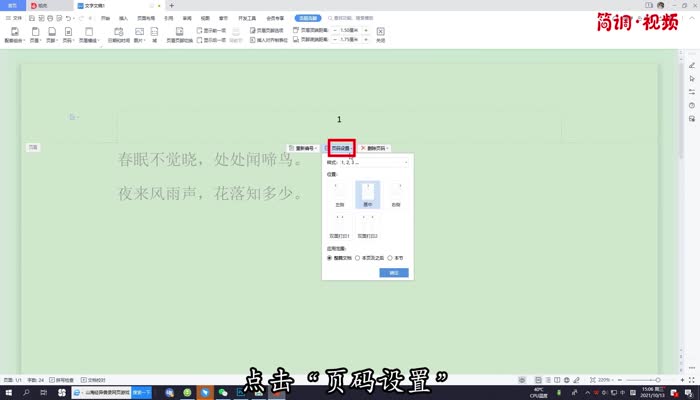Expand the 页码设置 dropdown button
700x400 pixels.
[342, 147]
